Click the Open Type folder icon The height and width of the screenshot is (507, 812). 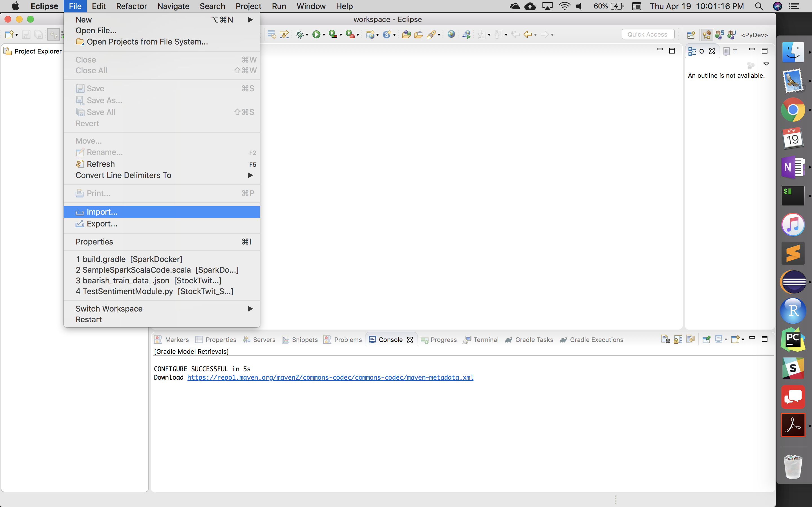click(406, 34)
